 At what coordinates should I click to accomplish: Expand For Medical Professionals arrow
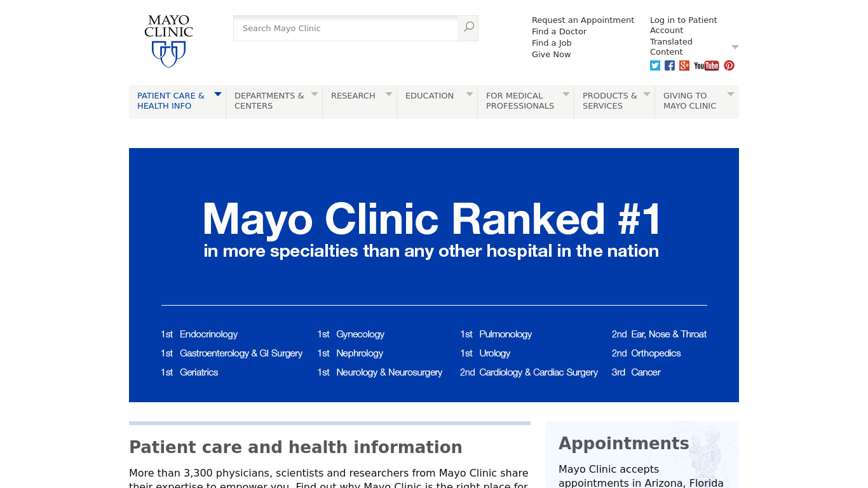[x=566, y=94]
